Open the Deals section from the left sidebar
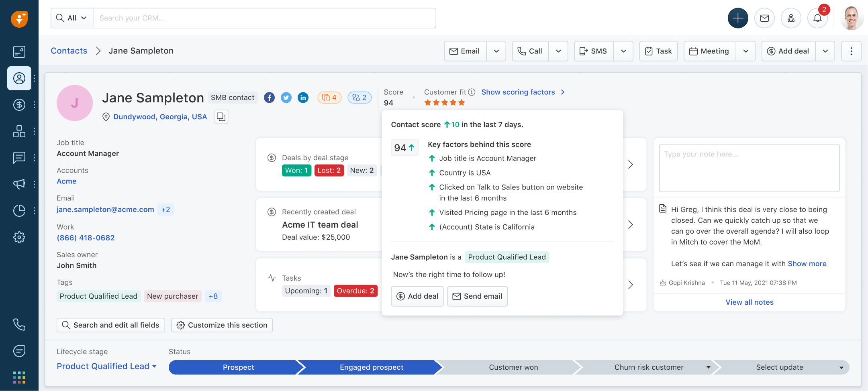The height and width of the screenshot is (391, 868). click(19, 105)
